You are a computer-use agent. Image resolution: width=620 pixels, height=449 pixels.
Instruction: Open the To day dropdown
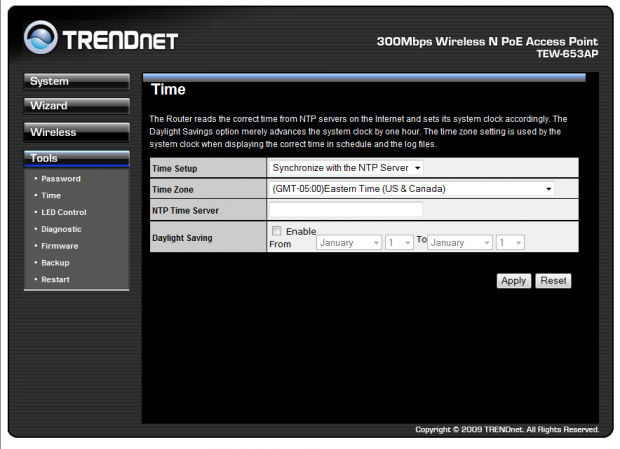(x=510, y=242)
